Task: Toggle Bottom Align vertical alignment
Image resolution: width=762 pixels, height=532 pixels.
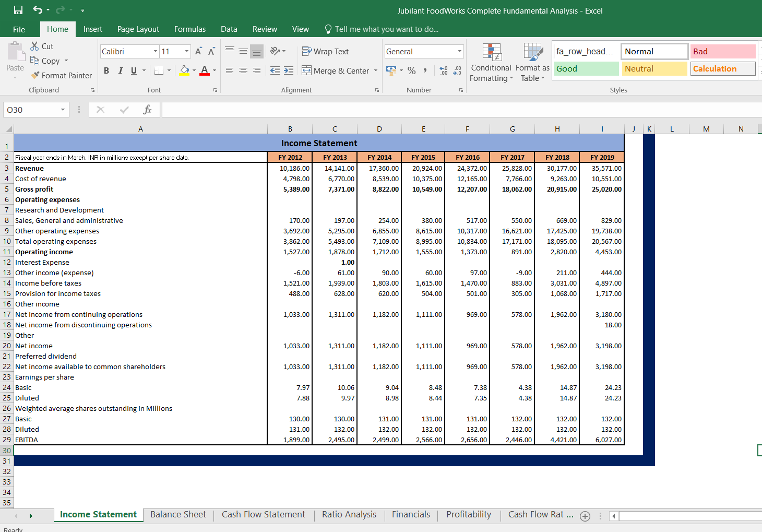Action: pos(257,51)
